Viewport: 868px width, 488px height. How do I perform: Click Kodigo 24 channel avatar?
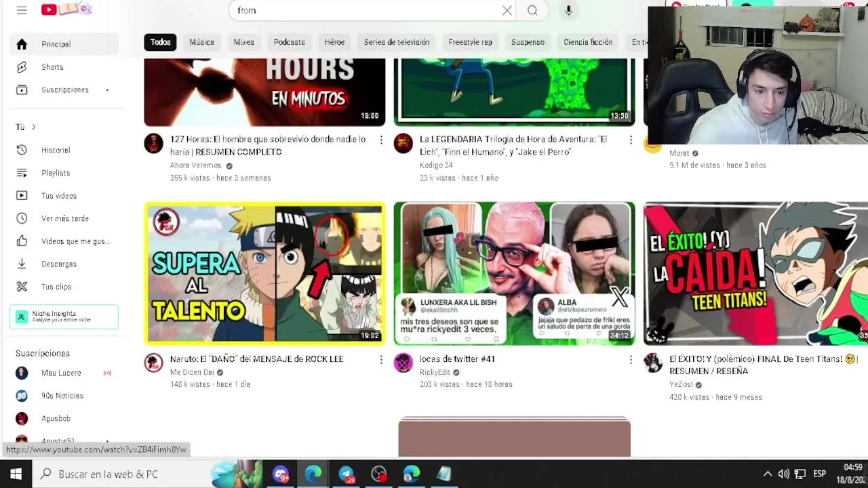click(403, 143)
